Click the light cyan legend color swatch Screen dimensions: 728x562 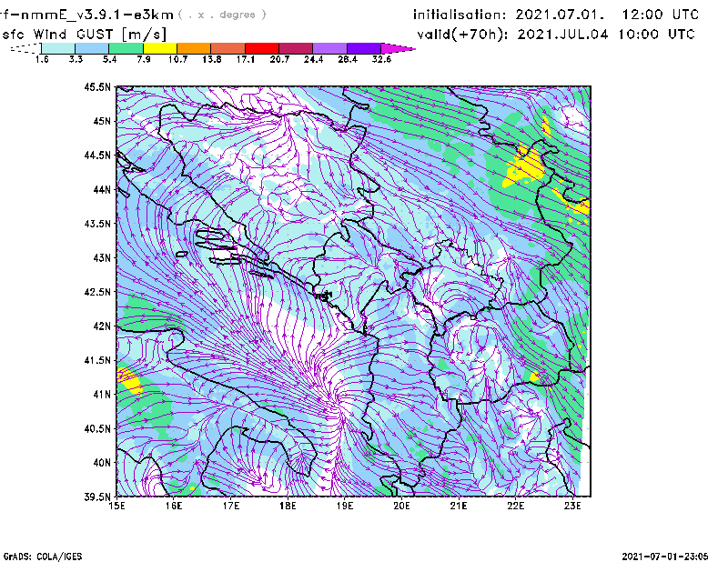pos(58,48)
